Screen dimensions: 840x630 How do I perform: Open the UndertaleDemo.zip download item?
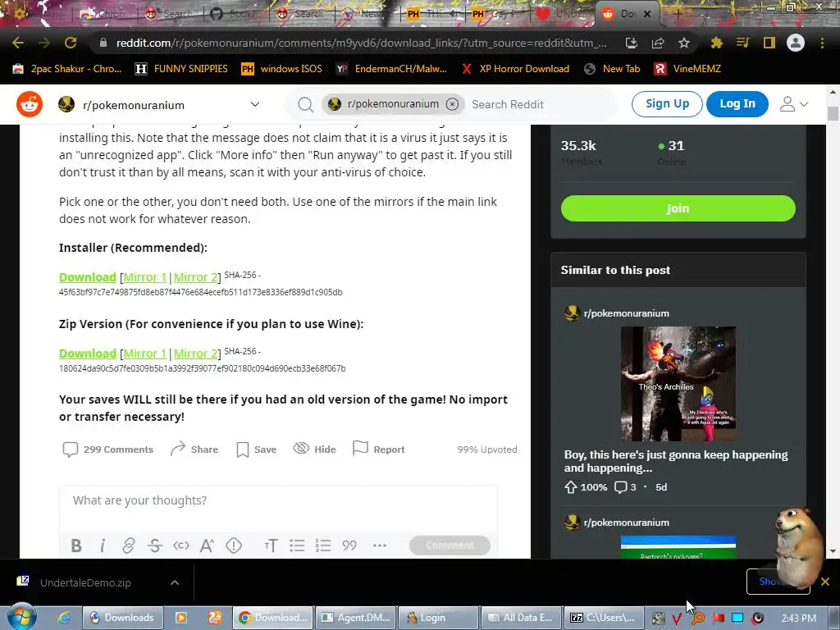(x=85, y=582)
